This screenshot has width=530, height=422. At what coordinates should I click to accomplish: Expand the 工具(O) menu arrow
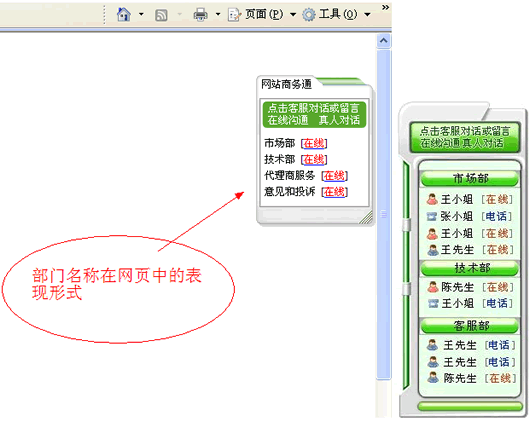pos(367,15)
